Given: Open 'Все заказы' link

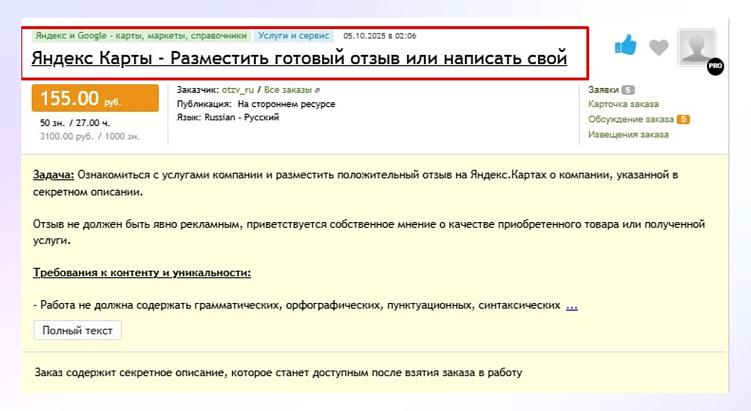Looking at the screenshot, I should point(287,90).
